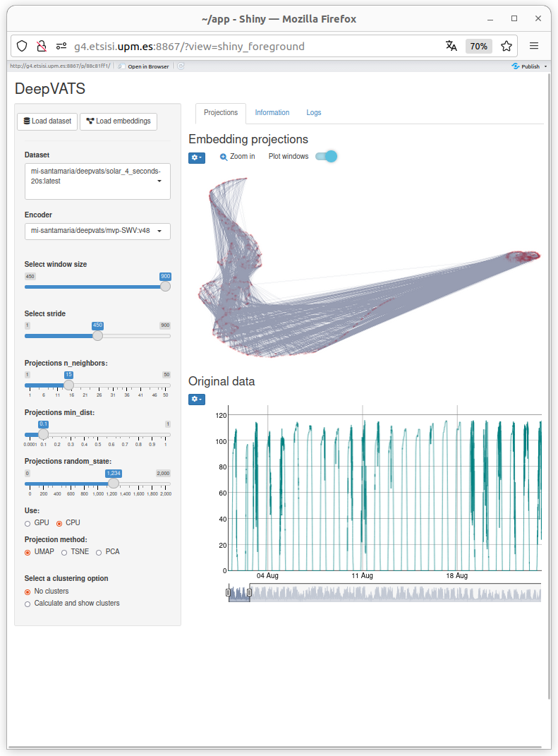Bookmark this page with the star icon

pos(506,47)
